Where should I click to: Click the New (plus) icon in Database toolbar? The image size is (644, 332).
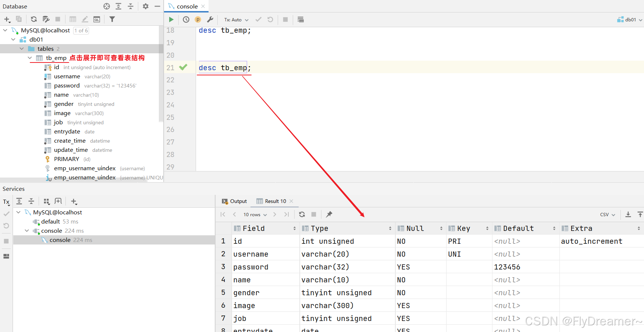point(7,19)
